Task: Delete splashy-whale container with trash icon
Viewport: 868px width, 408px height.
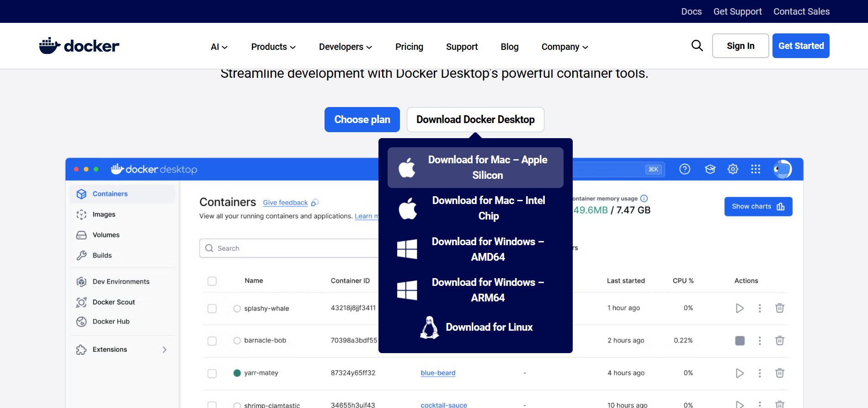Action: (780, 308)
